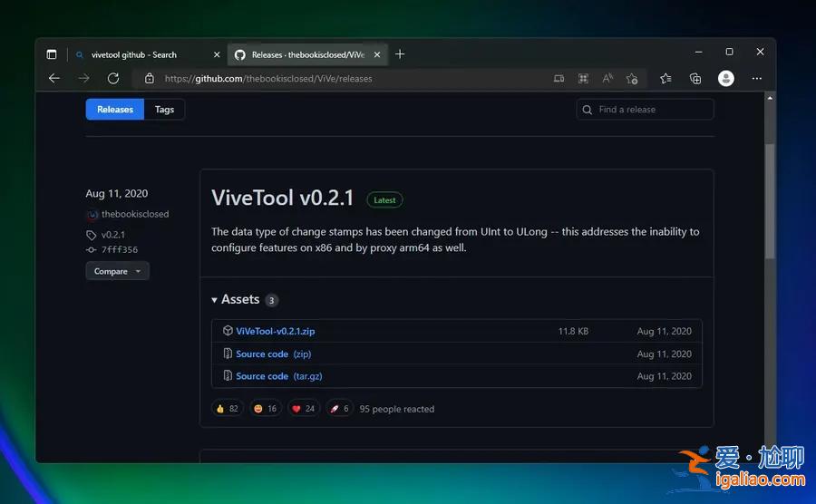This screenshot has width=816, height=504.
Task: Click the user profile avatar icon
Action: pyautogui.click(x=726, y=79)
